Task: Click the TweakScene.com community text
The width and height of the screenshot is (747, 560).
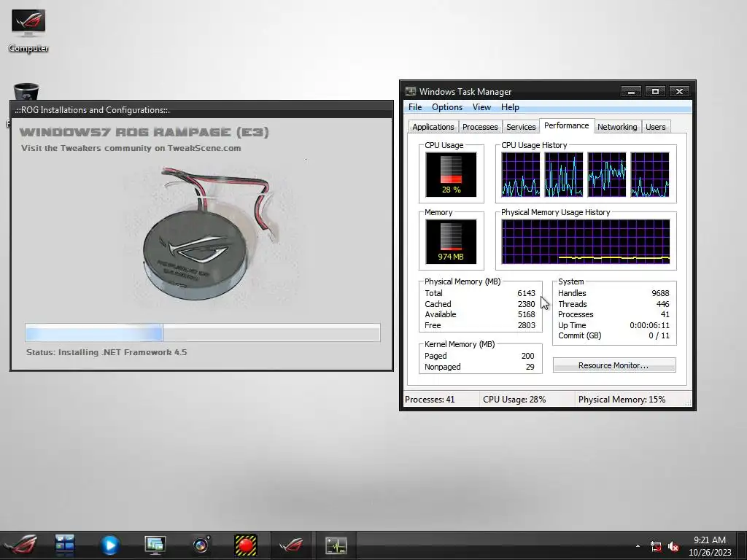Action: (131, 148)
